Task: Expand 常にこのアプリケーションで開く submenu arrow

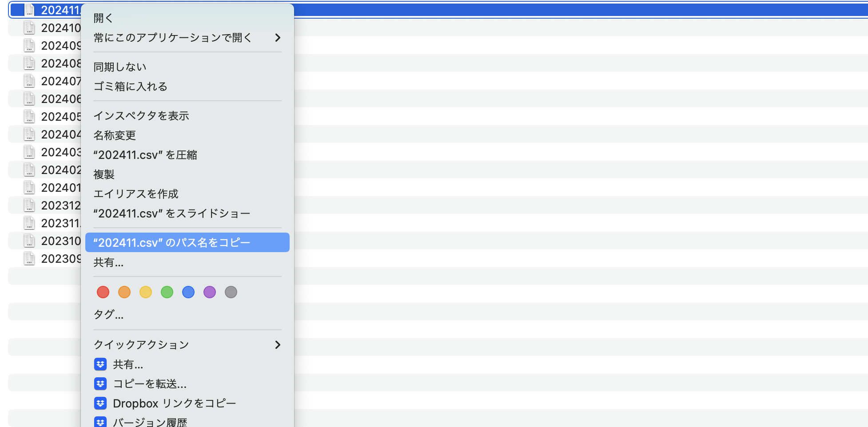Action: click(278, 38)
